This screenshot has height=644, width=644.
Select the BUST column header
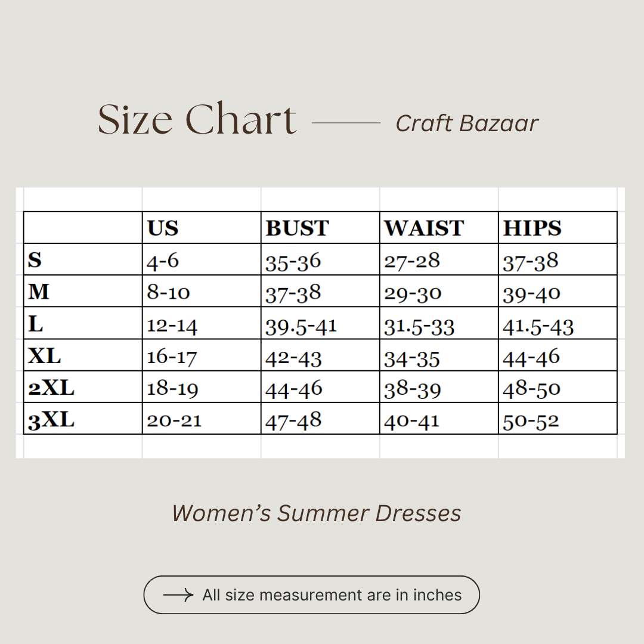click(x=297, y=228)
